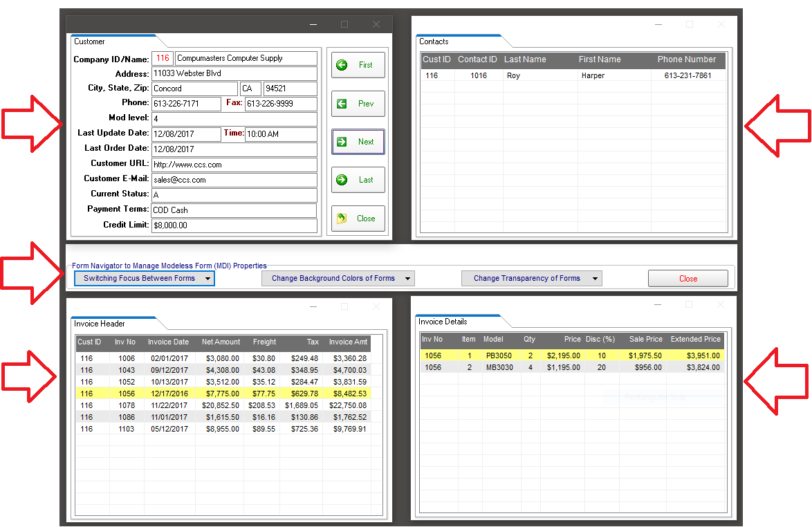Click the Prev left-arrow icon
812x527 pixels.
tap(342, 104)
